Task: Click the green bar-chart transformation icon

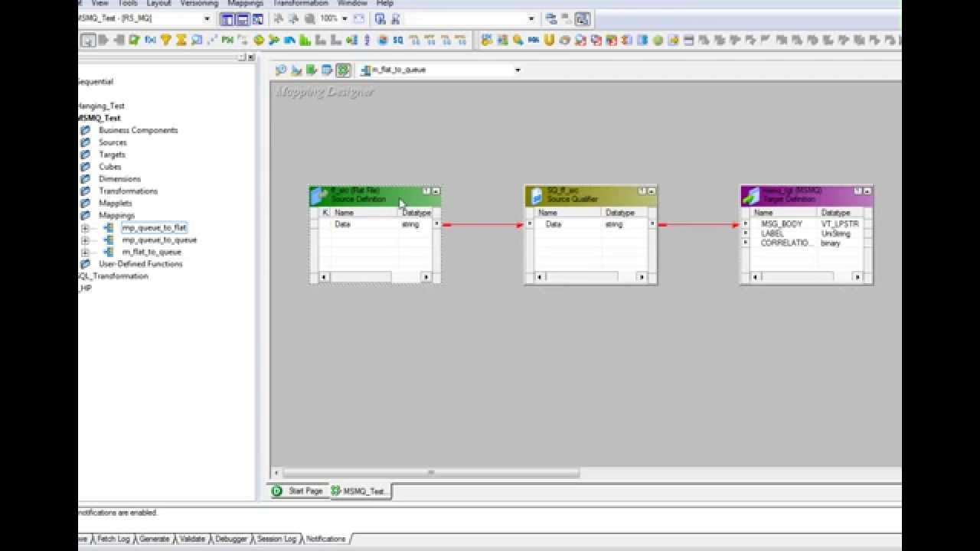Action: 305,40
